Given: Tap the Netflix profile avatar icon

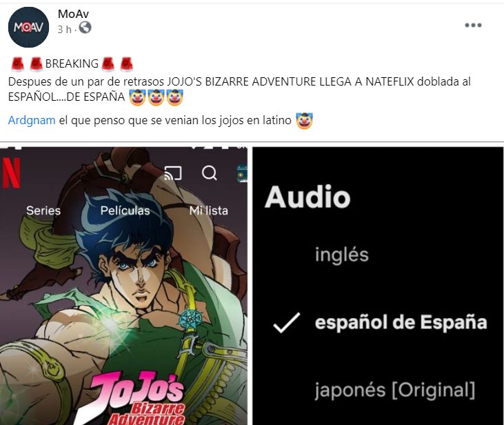Looking at the screenshot, I should coord(242,173).
